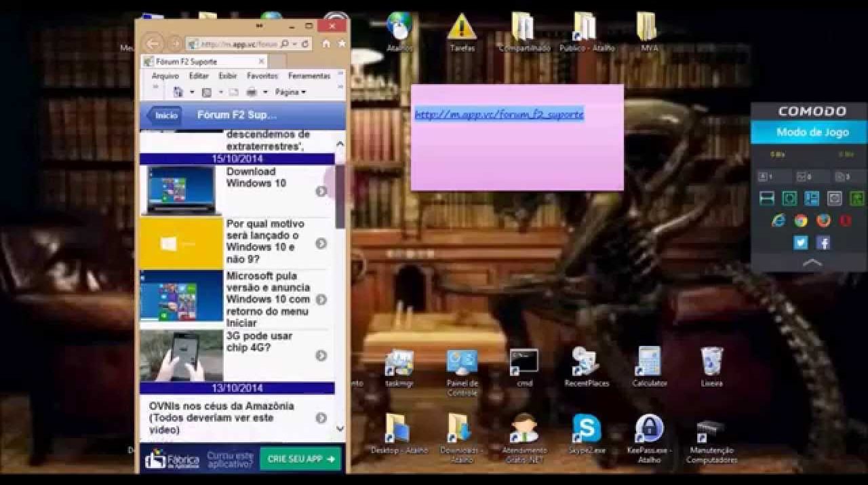Open the Opera browser icon in Comodo
The image size is (868, 485).
845,220
